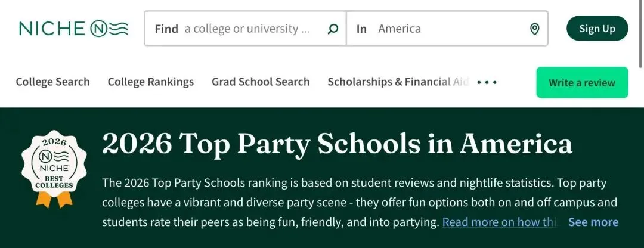Open Scholarships & Financial Aid menu
644x248 pixels.
pos(398,82)
